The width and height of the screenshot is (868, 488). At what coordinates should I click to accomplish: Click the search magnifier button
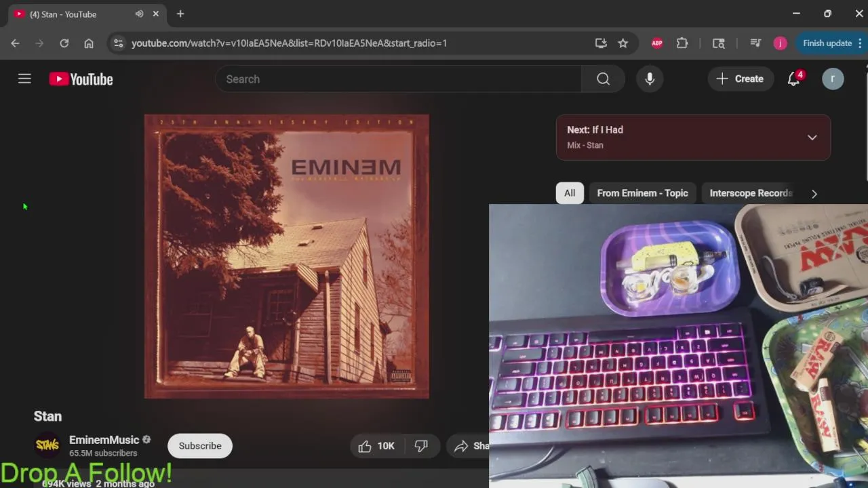tap(603, 79)
